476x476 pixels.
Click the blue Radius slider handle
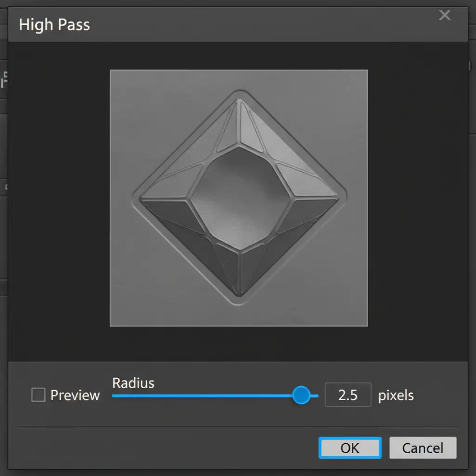301,395
